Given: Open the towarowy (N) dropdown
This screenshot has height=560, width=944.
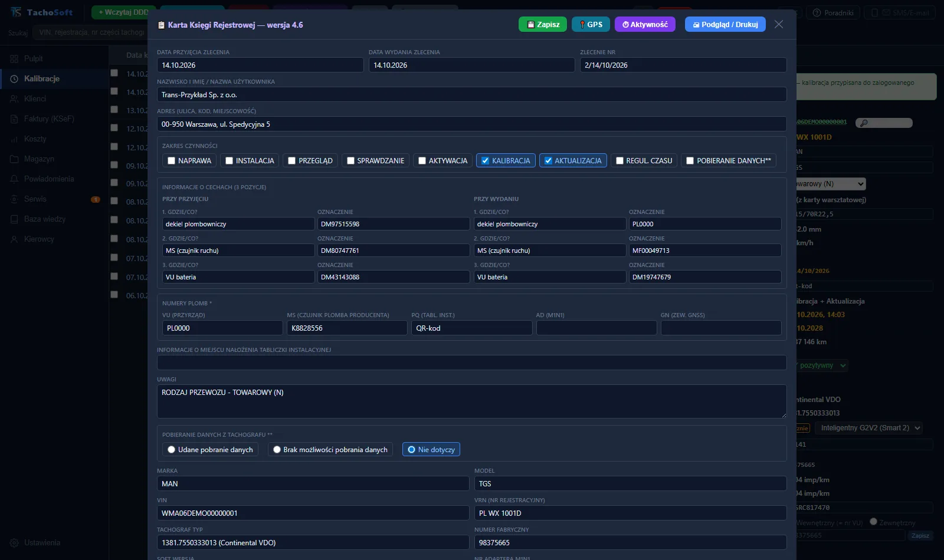Looking at the screenshot, I should coord(831,184).
